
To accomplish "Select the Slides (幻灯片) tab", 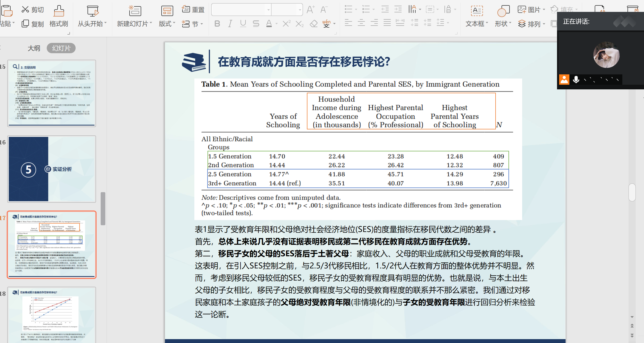I will (x=61, y=48).
